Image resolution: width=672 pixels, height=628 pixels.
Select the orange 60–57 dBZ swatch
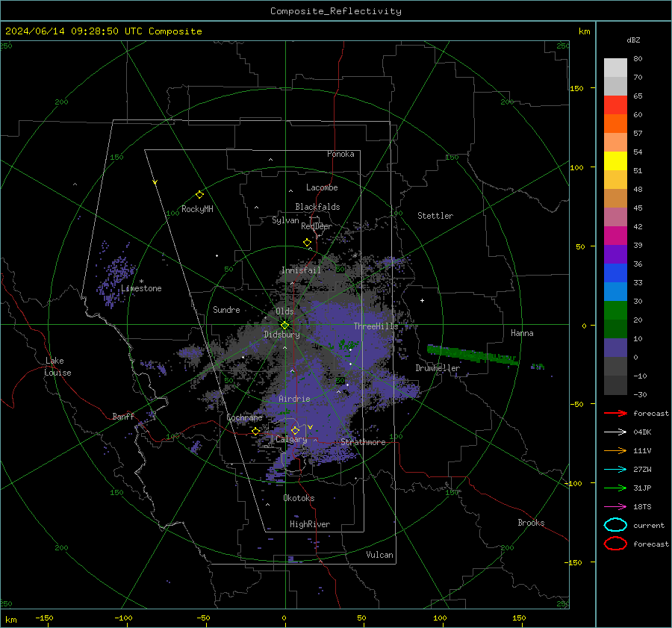[x=615, y=124]
